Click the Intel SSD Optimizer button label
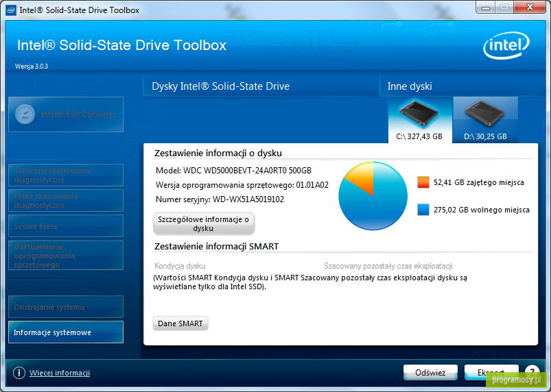This screenshot has width=551, height=392. [x=78, y=114]
